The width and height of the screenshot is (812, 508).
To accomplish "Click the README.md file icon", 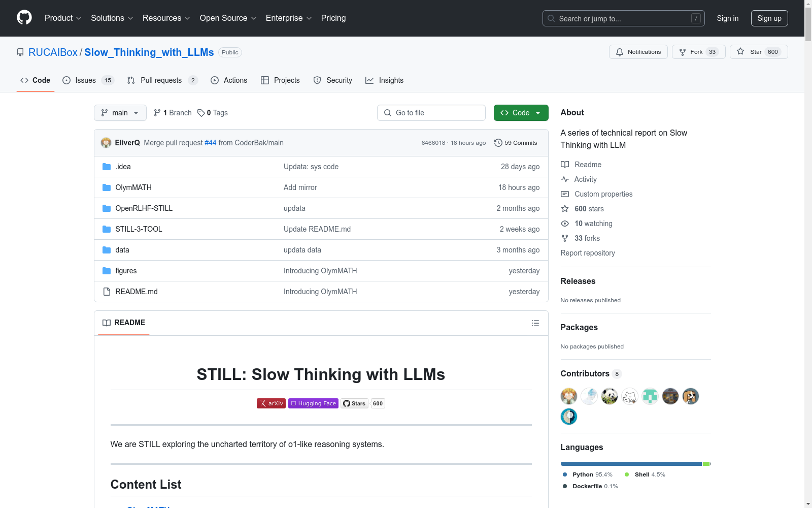I will click(107, 292).
